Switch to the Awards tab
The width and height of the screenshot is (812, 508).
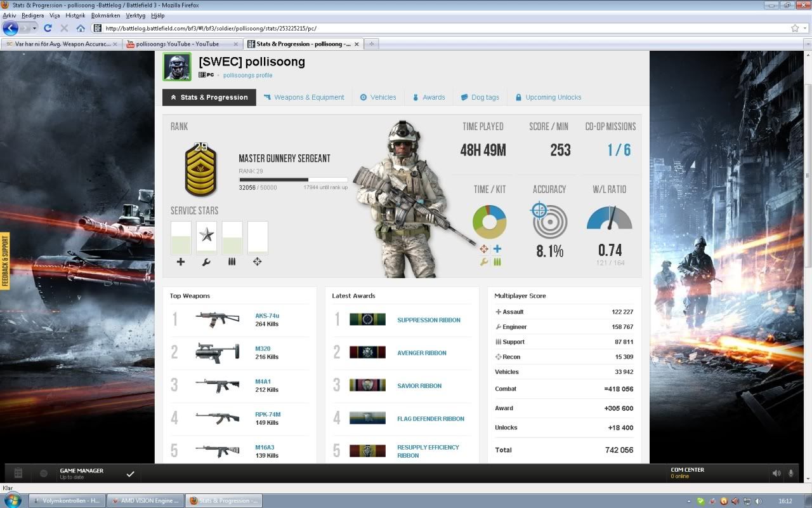429,97
